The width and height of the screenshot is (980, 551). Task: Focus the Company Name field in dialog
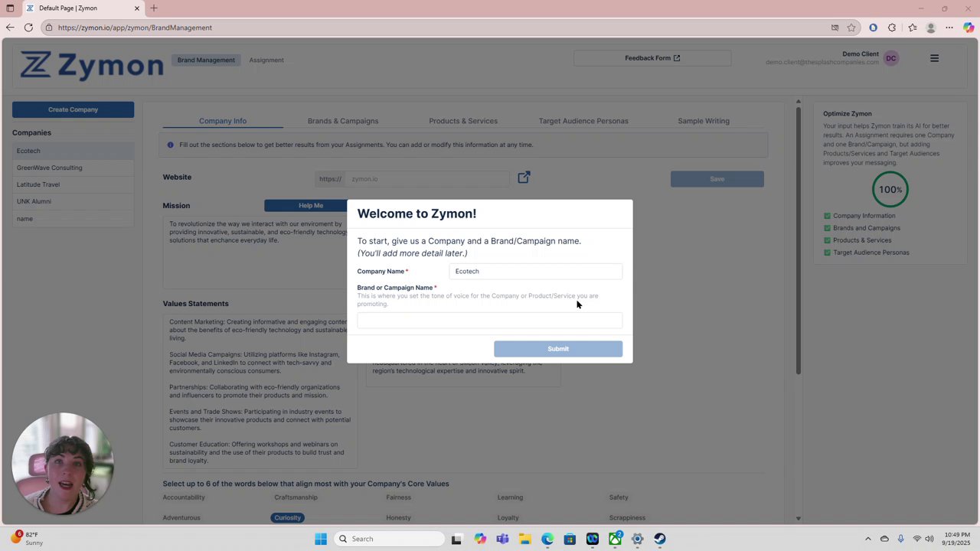(x=535, y=272)
